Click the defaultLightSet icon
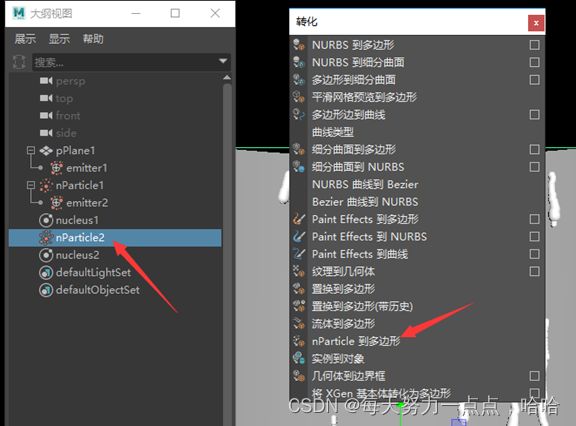The width and height of the screenshot is (576, 426). pyautogui.click(x=46, y=272)
